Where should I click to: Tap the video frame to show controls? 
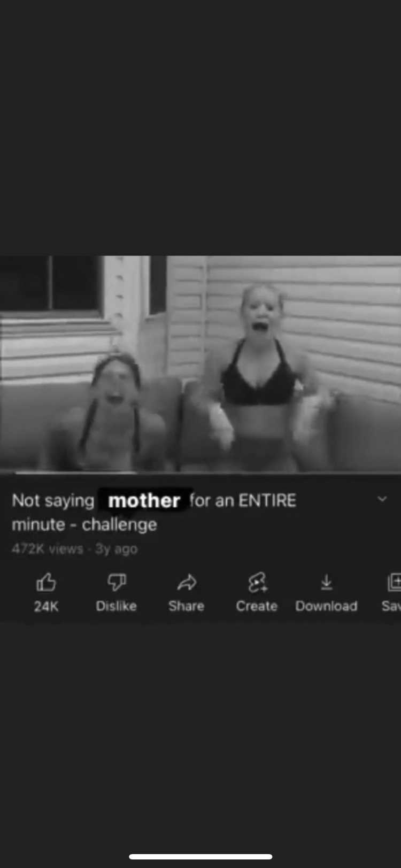pos(200,363)
